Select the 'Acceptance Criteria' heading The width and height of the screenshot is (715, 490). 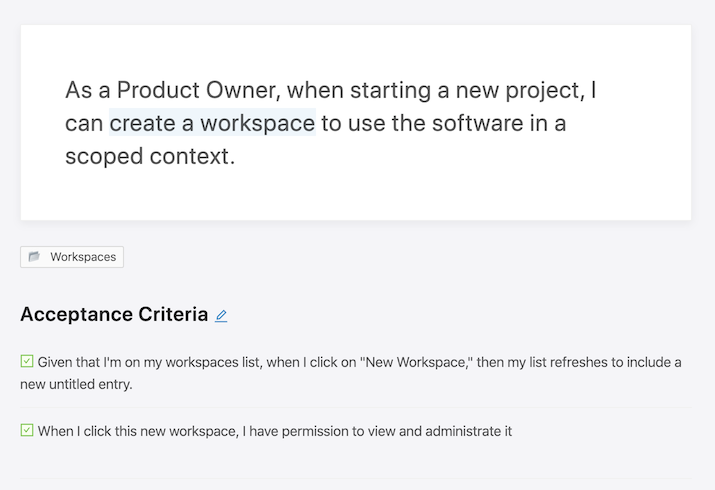click(x=114, y=315)
